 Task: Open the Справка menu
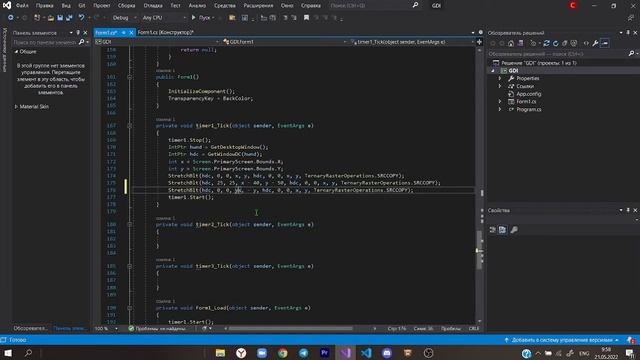tap(311, 6)
